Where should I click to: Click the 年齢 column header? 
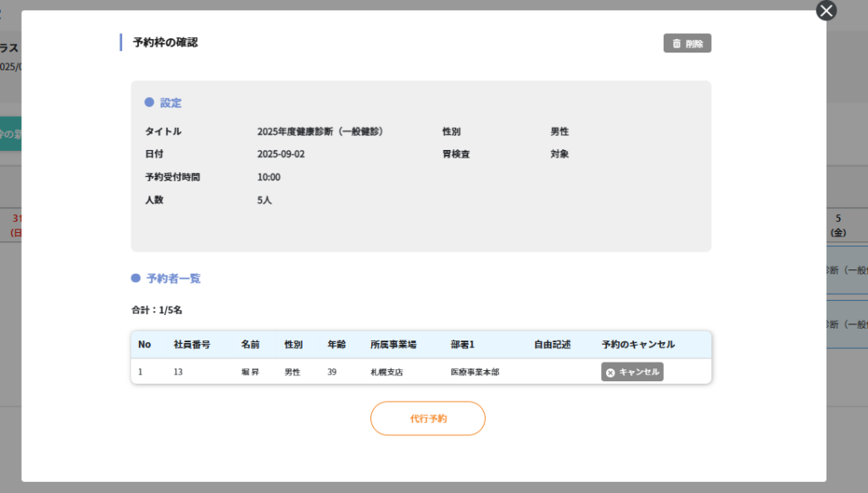pos(337,345)
